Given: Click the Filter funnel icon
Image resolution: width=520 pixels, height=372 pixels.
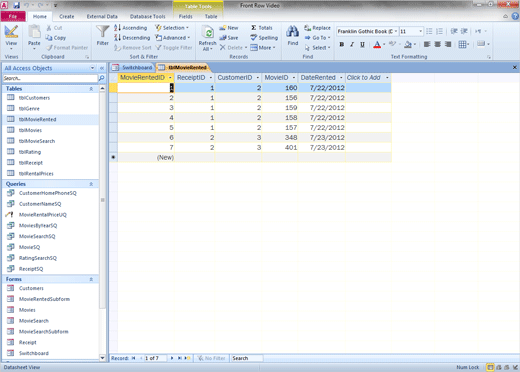Looking at the screenshot, I should coord(102,32).
